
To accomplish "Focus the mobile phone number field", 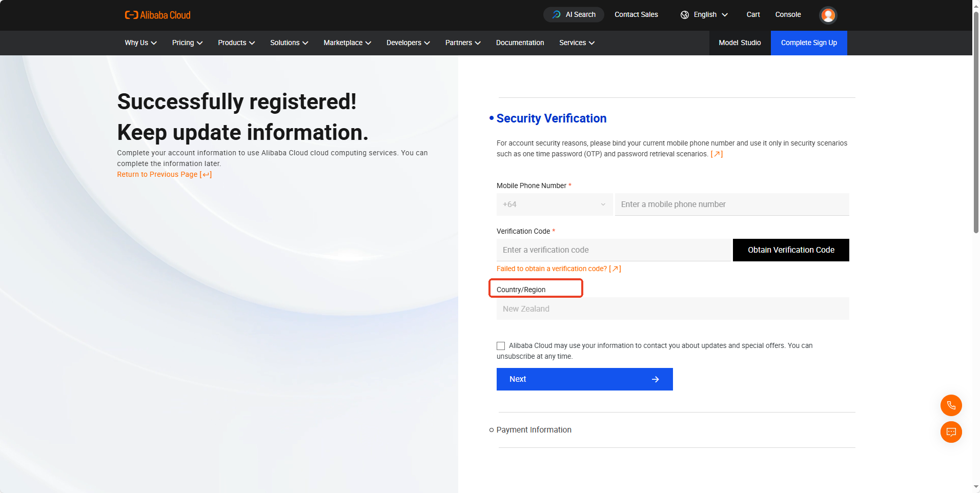I will click(x=732, y=204).
